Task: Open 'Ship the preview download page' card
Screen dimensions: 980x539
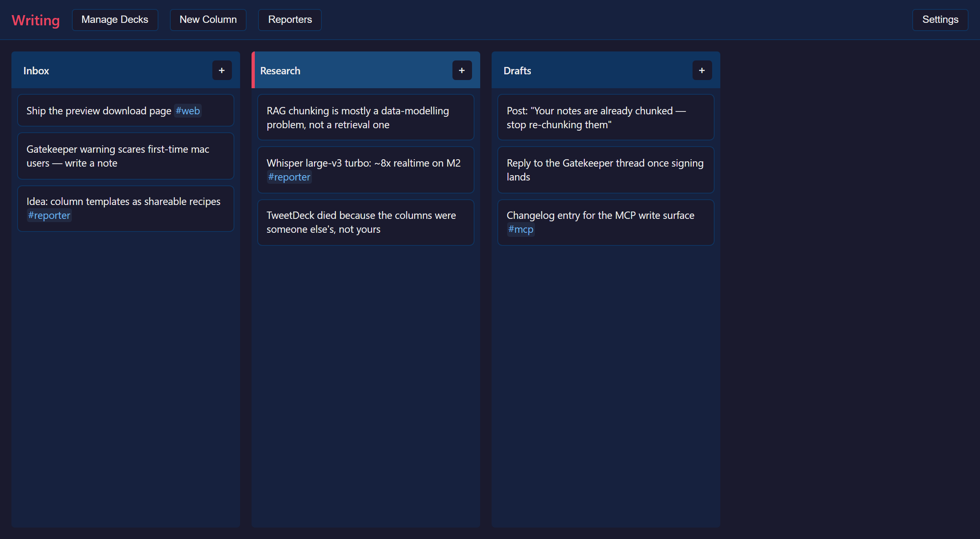Action: coord(126,111)
